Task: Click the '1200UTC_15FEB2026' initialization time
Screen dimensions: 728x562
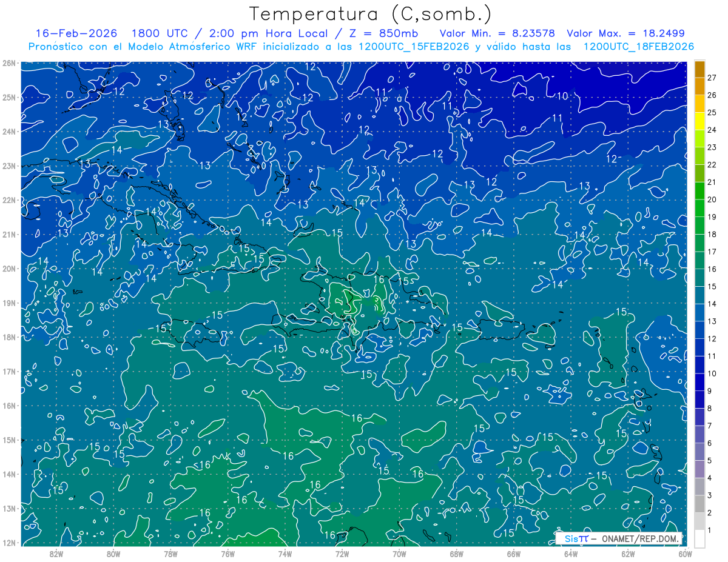Action: pos(414,47)
